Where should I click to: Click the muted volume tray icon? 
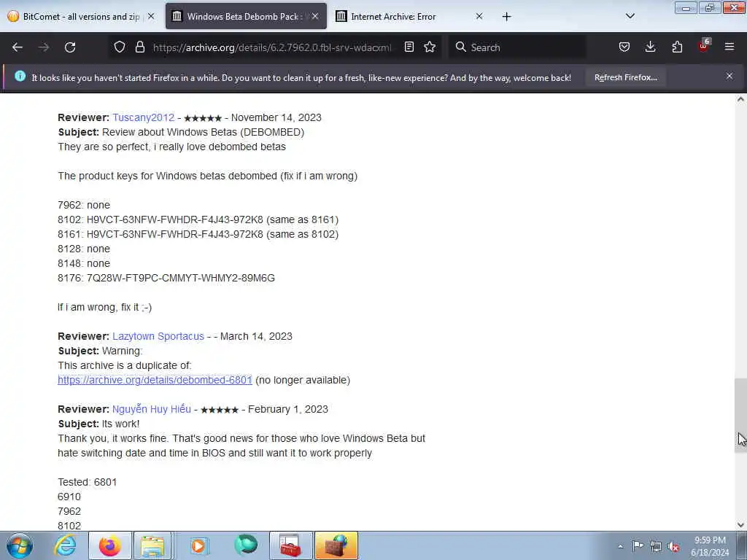(673, 546)
